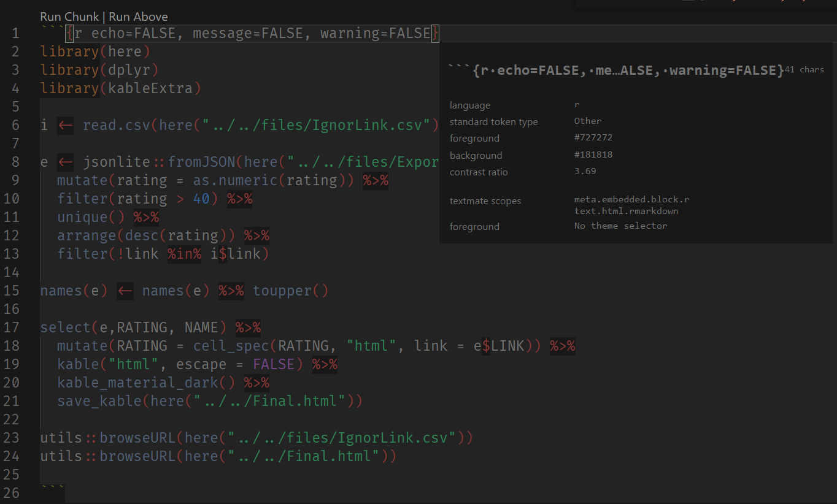This screenshot has width=837, height=504.
Task: Click cell_spec on line 18
Action: tap(231, 346)
